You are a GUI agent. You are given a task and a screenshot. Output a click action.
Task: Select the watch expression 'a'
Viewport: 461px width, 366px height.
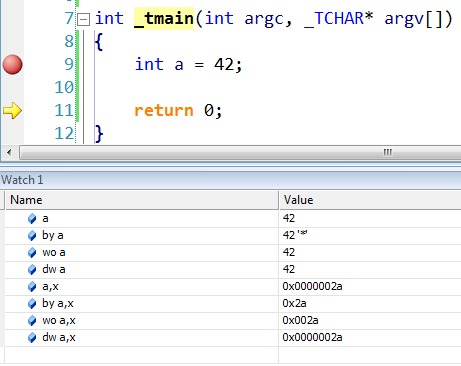tap(45, 219)
